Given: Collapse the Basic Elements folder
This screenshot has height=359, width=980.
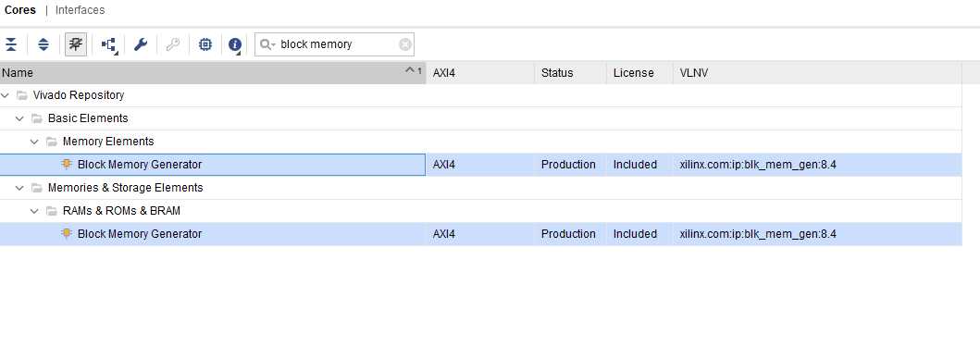Looking at the screenshot, I should (20, 118).
